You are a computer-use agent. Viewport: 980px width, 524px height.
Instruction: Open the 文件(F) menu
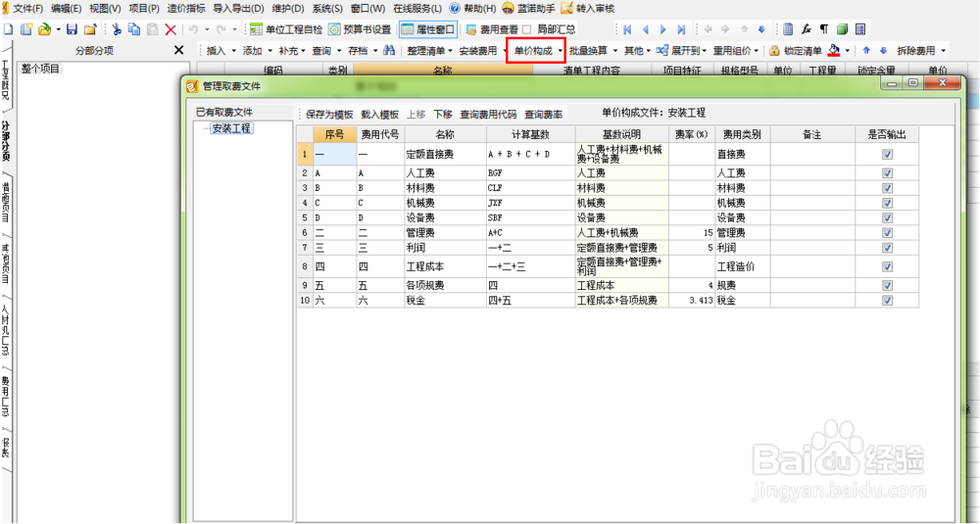[x=28, y=9]
